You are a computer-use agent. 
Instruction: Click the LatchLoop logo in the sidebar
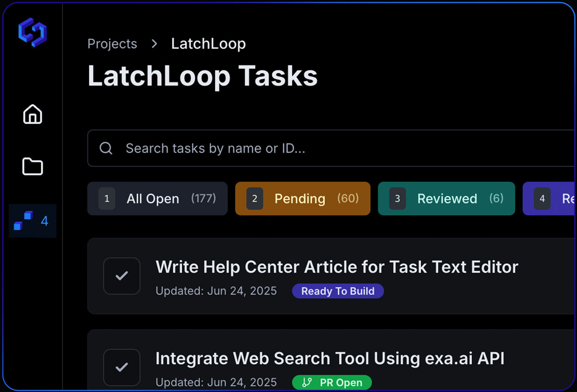click(32, 32)
